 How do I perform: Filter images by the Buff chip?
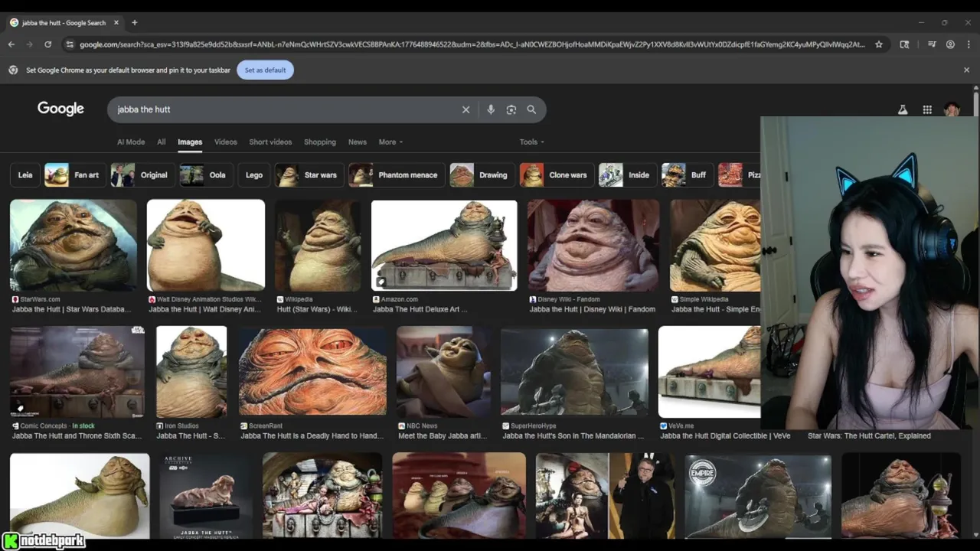coord(687,174)
